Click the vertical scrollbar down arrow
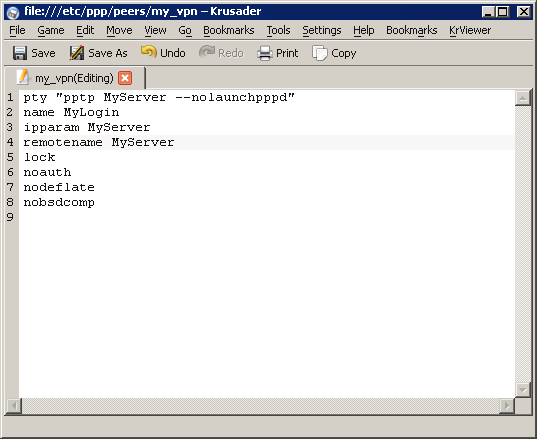 click(x=523, y=390)
